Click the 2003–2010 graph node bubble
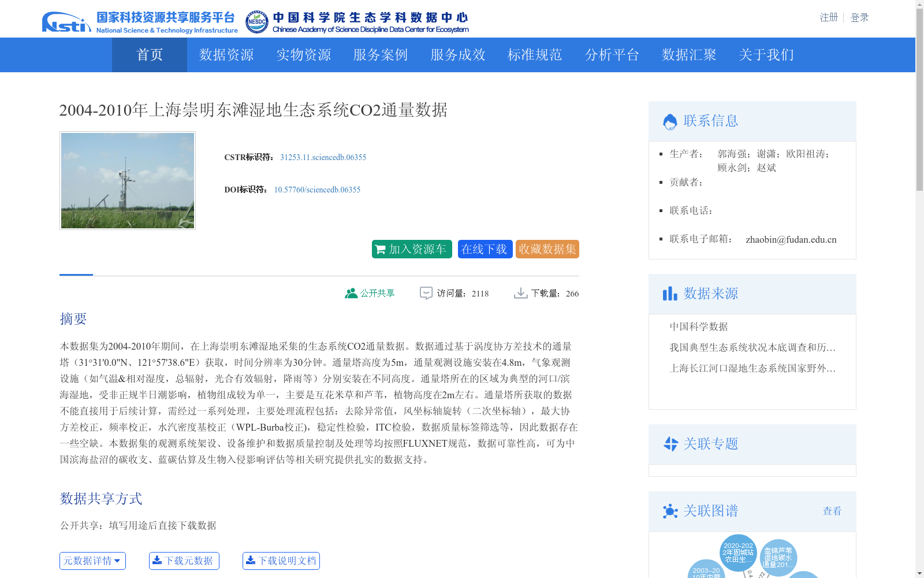The image size is (924, 578). coord(706,570)
